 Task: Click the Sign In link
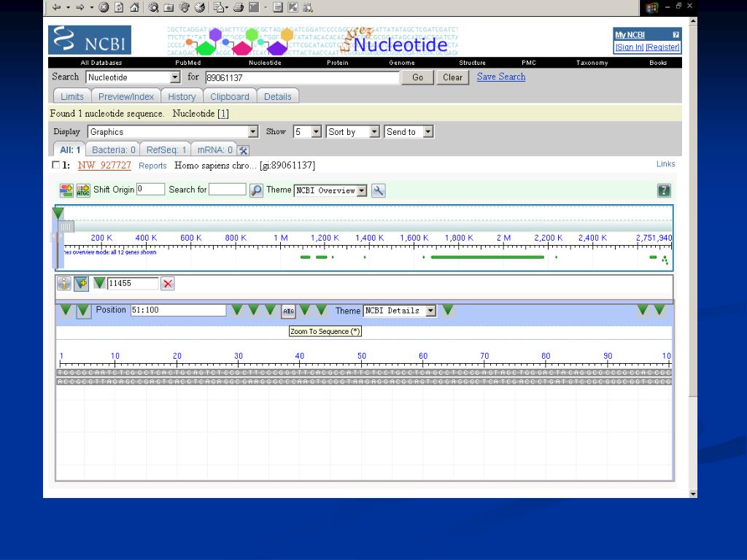click(630, 47)
